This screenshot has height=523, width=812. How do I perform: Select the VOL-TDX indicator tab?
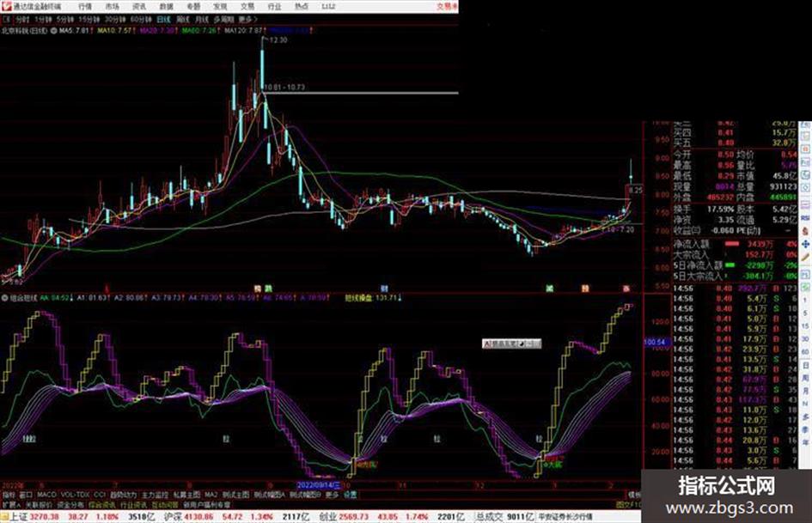[x=75, y=495]
